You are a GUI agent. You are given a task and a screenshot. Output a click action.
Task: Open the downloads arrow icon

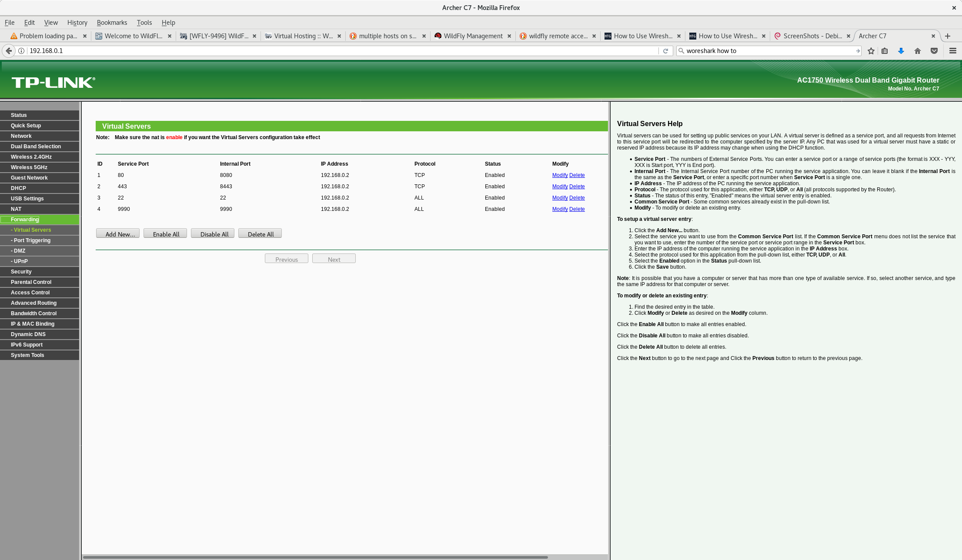click(901, 51)
